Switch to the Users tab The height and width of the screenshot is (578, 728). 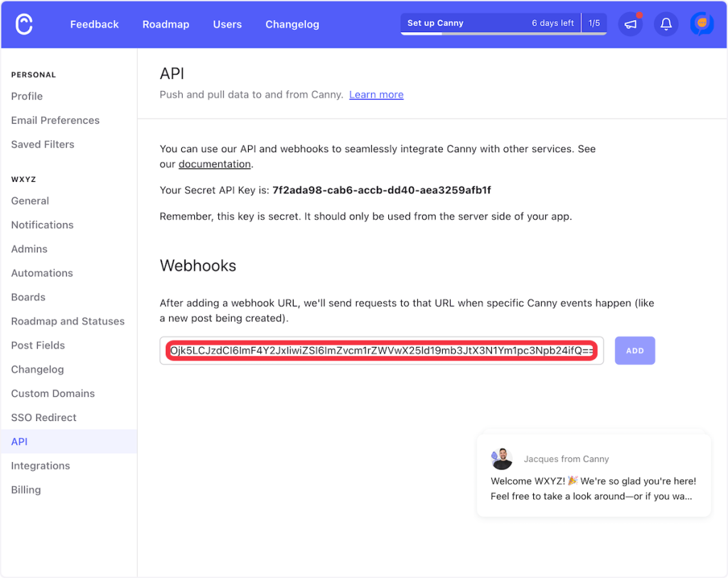click(x=227, y=24)
